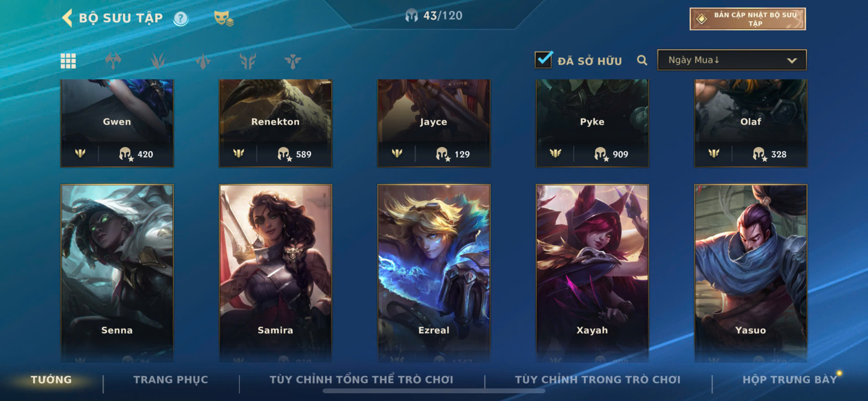Select the Yasuo champion card
Viewport: 868px width, 401px height.
[x=750, y=273]
